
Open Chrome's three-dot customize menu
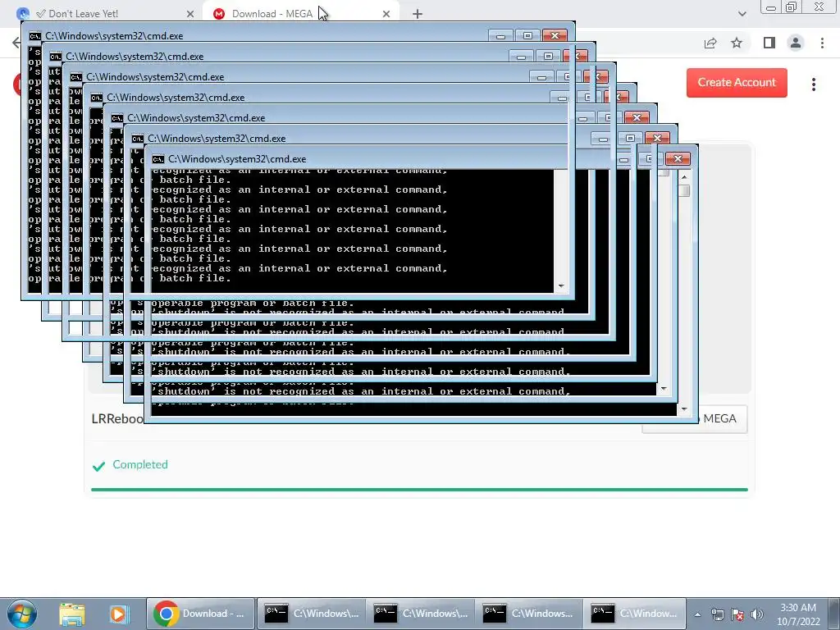(822, 43)
